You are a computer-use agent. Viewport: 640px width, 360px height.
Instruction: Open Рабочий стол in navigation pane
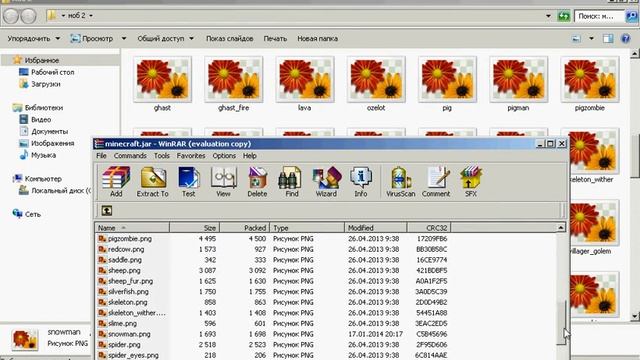(x=53, y=72)
